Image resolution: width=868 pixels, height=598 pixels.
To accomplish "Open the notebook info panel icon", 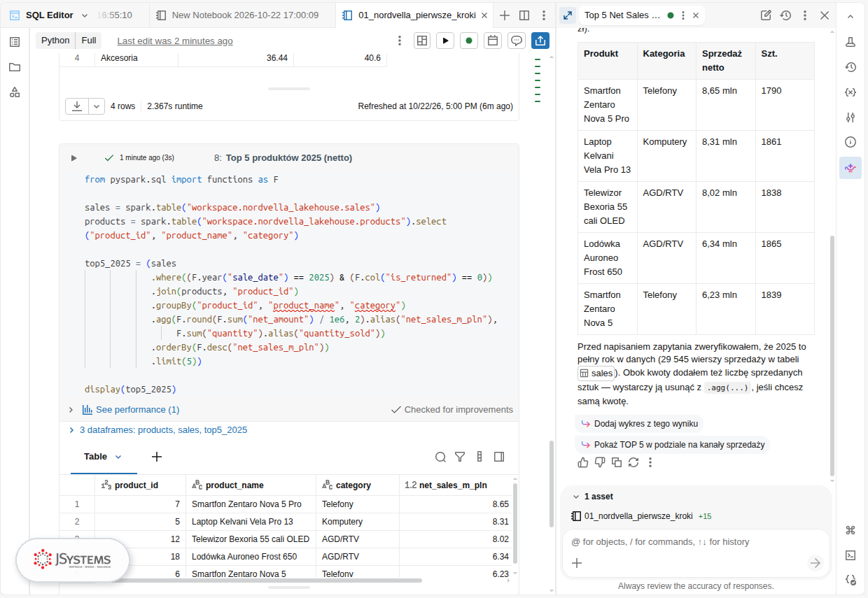I will tap(850, 142).
